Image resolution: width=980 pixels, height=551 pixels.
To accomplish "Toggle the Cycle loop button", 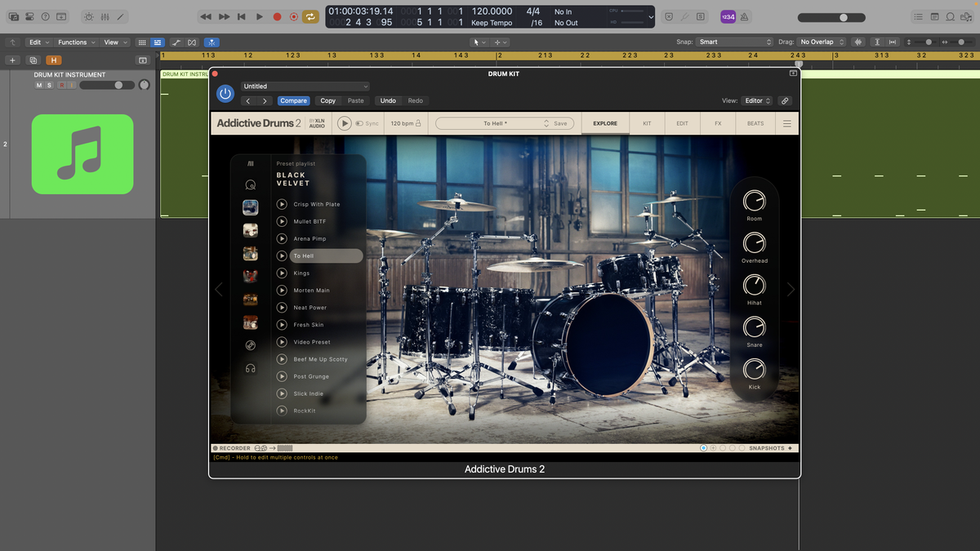I will pyautogui.click(x=310, y=16).
